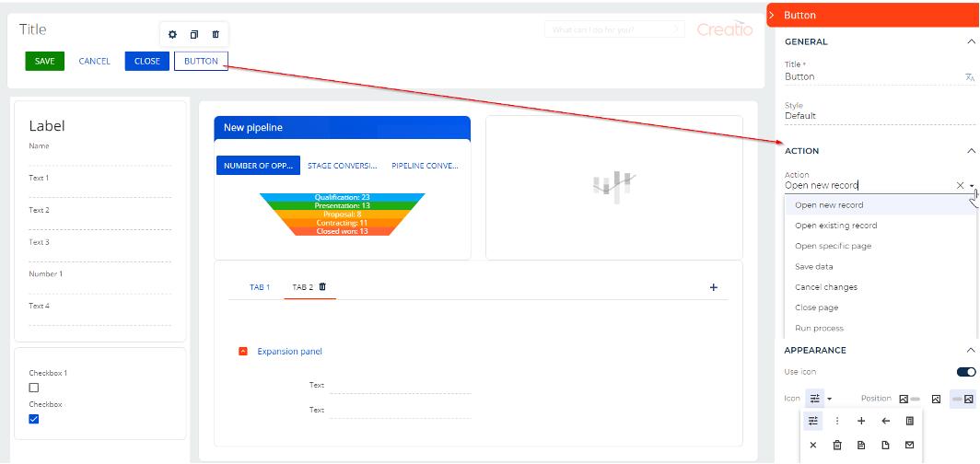Uncheck the checked Checkbox
This screenshot has width=980, height=464.
34,419
